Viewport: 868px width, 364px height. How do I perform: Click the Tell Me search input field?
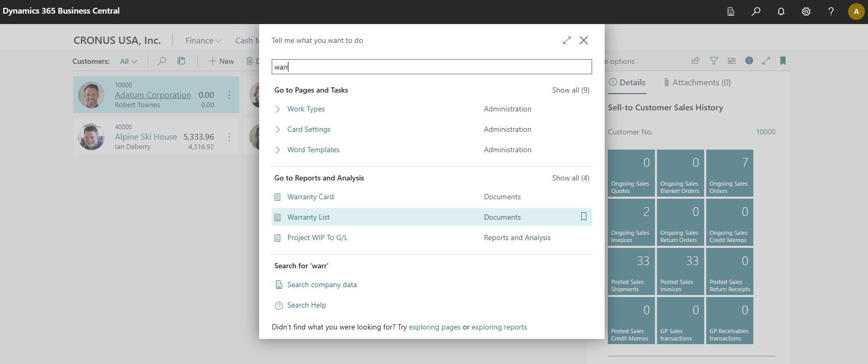tap(431, 66)
